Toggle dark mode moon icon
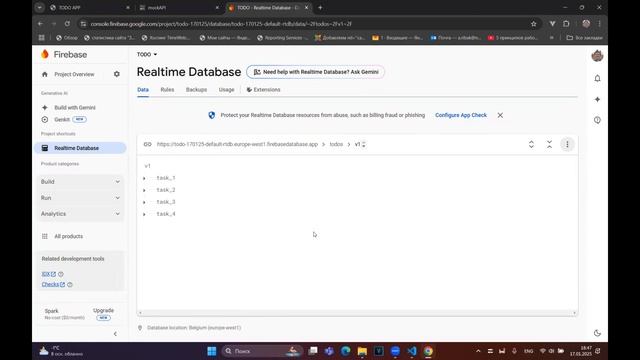The image size is (640, 360). [x=597, y=333]
